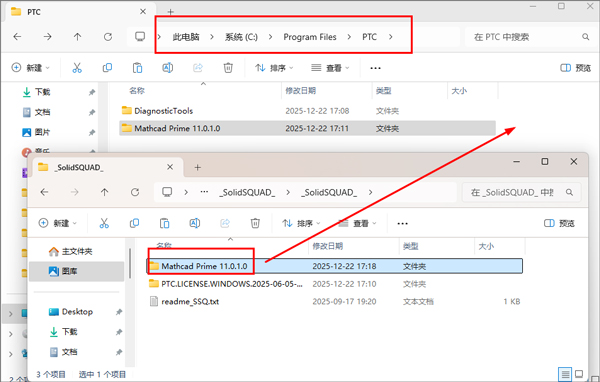Select Mathcad Prime 11.0.1.0 folder in PTC window
This screenshot has width=600, height=382.
pos(307,128)
